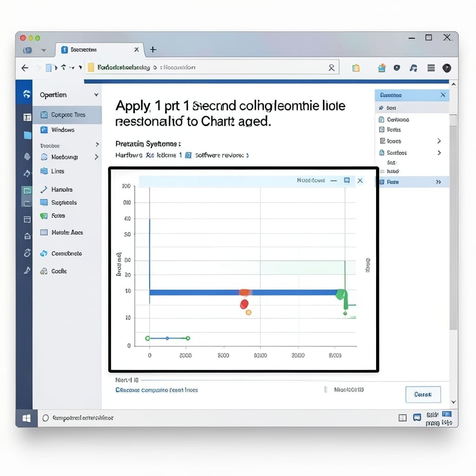
Task: Select the Gorpeoe Tires menu item
Action: click(67, 115)
